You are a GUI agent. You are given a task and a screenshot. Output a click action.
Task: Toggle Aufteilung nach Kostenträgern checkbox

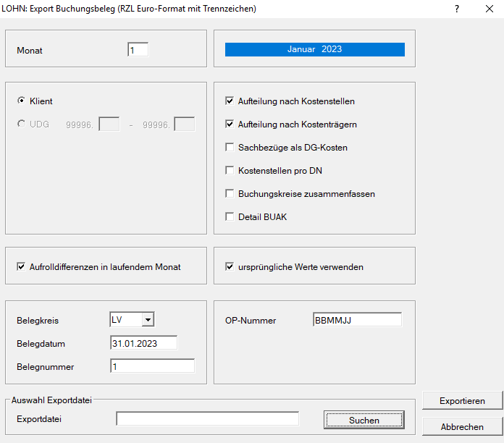(x=230, y=125)
